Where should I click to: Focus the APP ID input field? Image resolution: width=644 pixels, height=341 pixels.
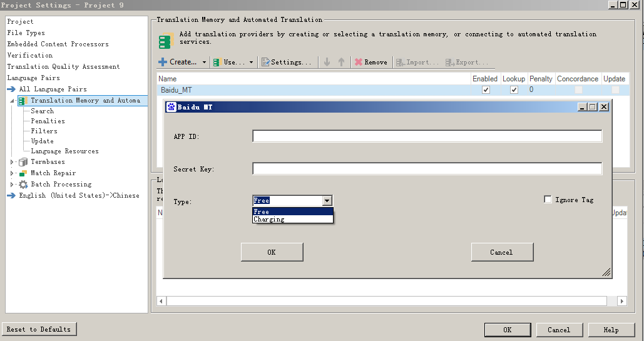coord(427,136)
